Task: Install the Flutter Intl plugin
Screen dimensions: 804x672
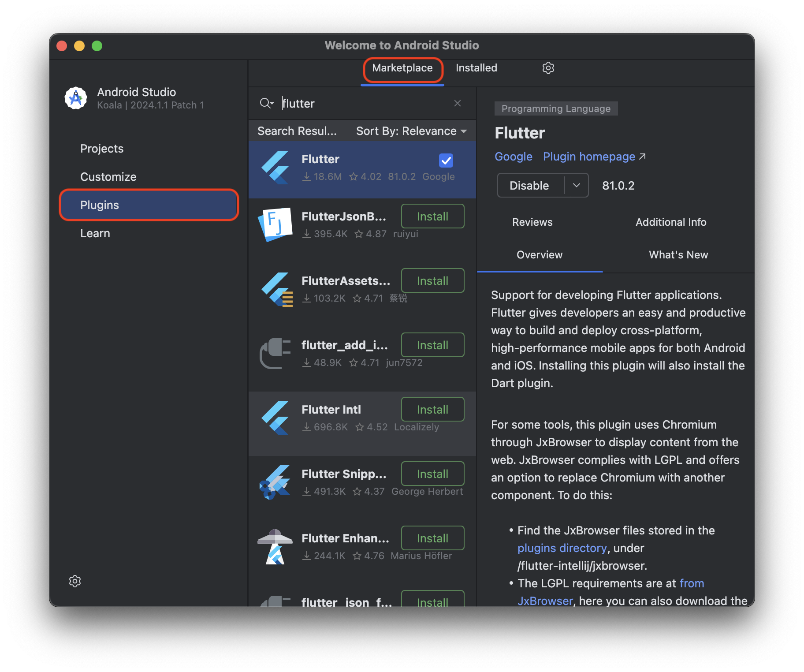Action: (x=432, y=409)
